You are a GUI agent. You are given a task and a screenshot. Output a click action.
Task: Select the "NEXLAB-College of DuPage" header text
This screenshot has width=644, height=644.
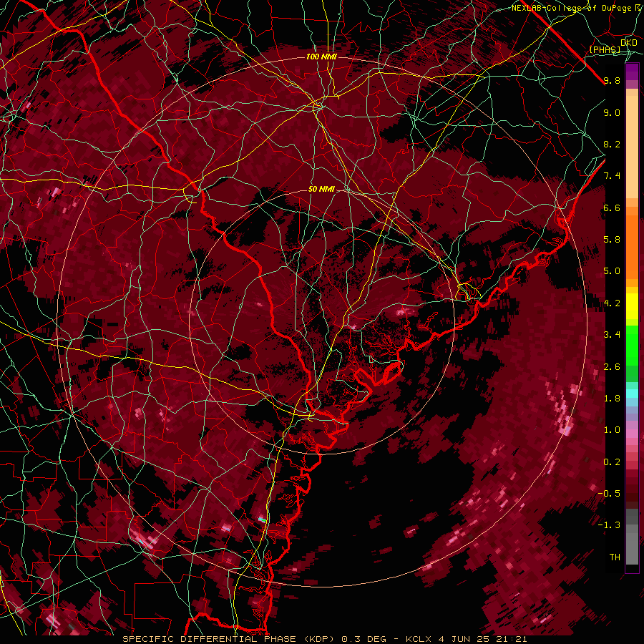[x=571, y=8]
